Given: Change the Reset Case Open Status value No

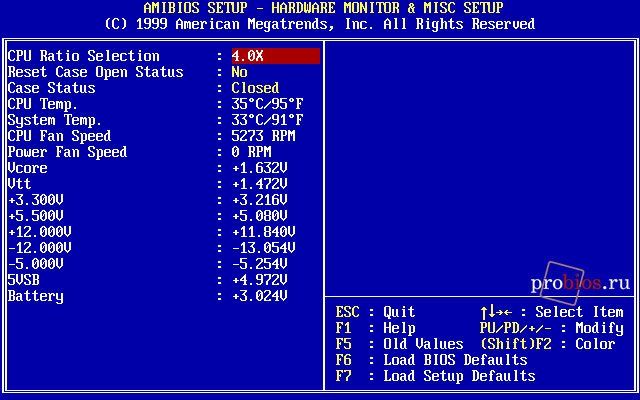Looking at the screenshot, I should click(239, 72).
